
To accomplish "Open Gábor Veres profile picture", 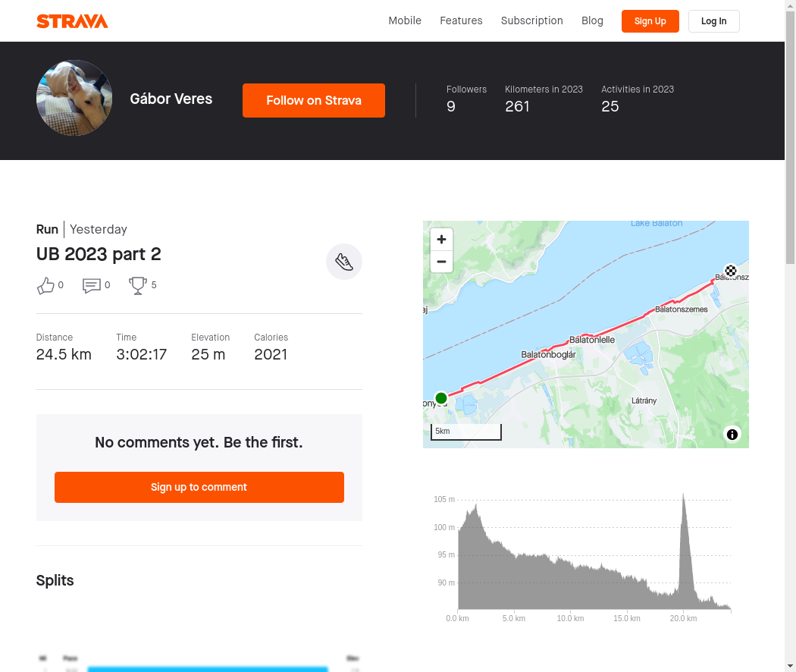I will 74,98.
